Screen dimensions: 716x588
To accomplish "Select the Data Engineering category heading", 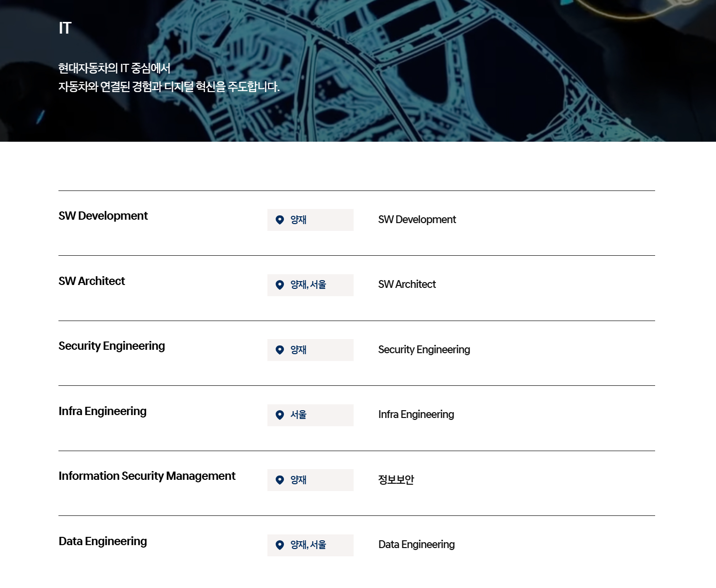I will click(102, 541).
